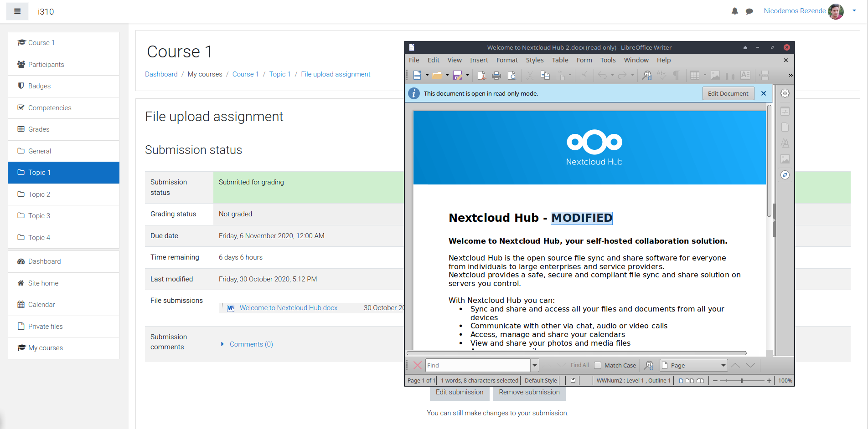This screenshot has width=868, height=429.
Task: Go to Dashboard breadcrumb link
Action: (161, 74)
